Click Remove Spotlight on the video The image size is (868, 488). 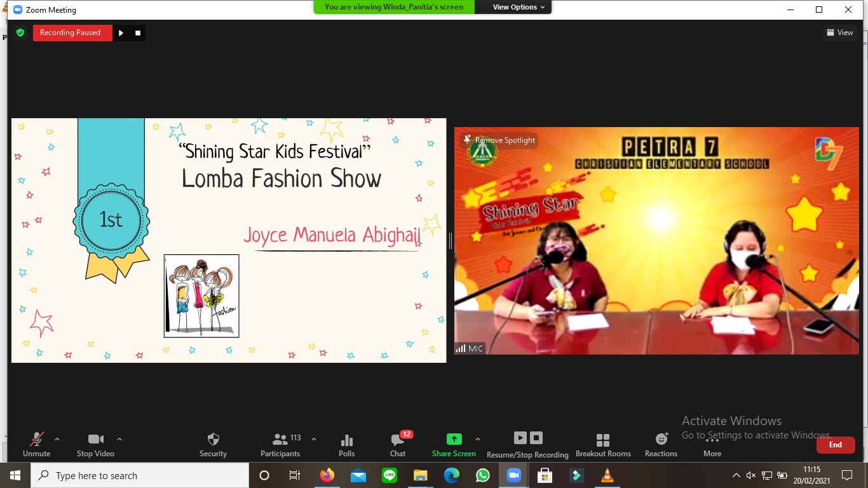click(499, 140)
